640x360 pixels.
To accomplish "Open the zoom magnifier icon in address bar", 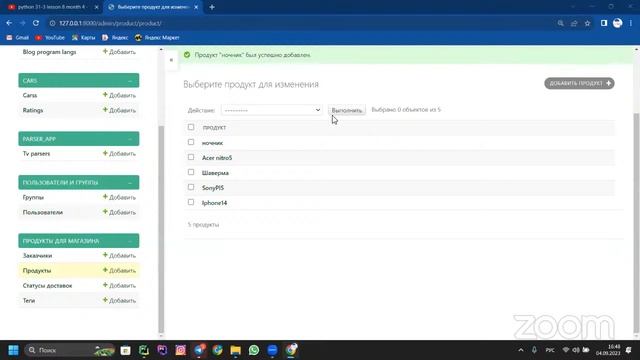I will [561, 23].
